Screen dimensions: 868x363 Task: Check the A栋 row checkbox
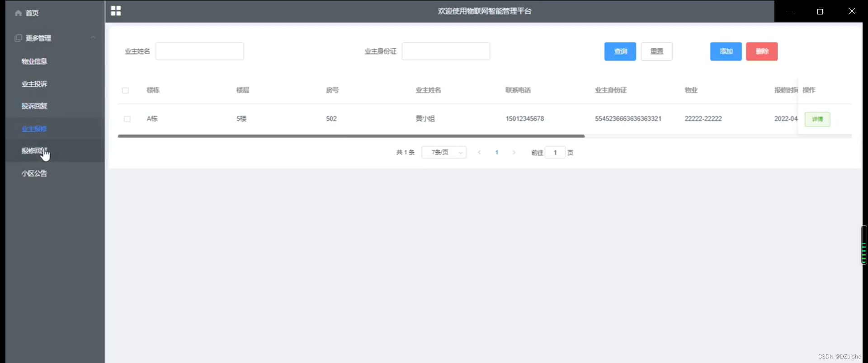127,119
